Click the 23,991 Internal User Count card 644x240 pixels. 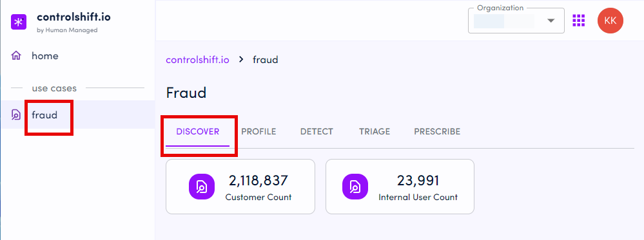[x=400, y=187]
